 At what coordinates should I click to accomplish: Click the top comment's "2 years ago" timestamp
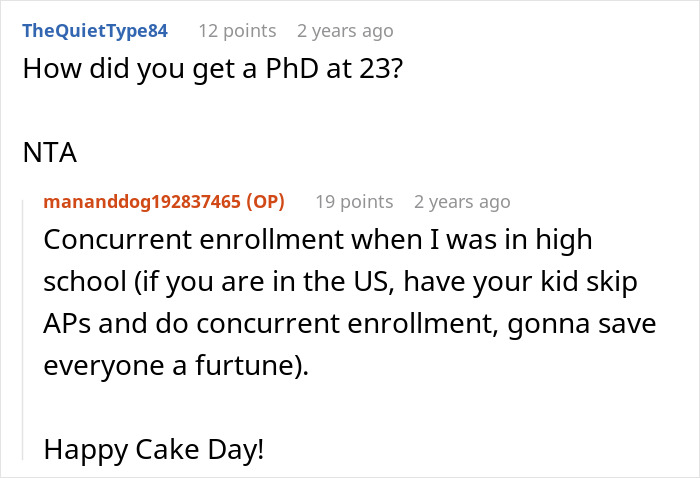click(x=345, y=31)
